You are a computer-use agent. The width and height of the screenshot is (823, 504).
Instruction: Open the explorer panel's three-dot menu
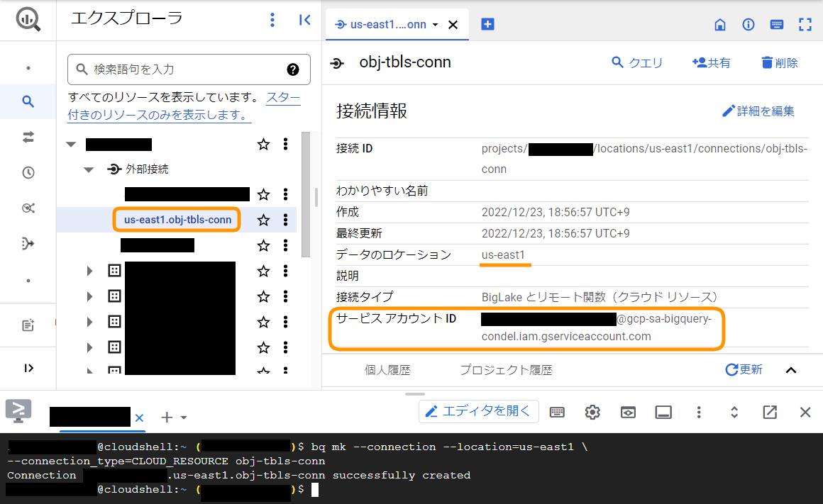(272, 20)
